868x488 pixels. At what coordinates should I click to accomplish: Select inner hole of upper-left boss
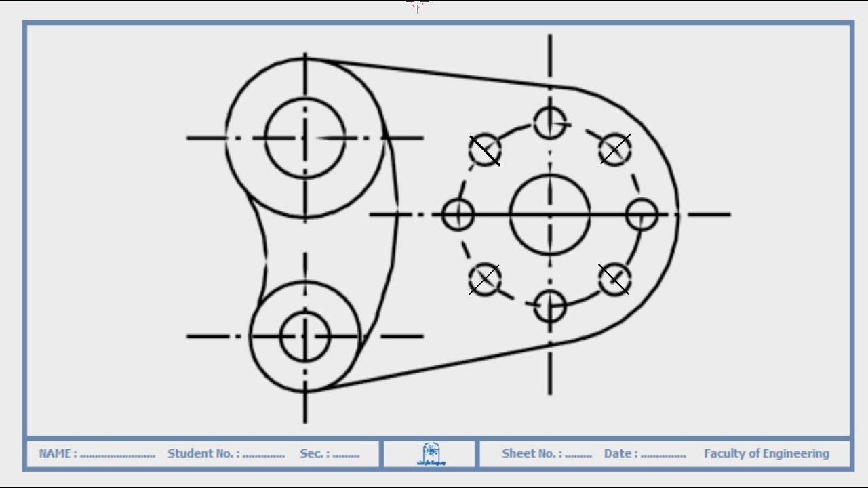point(305,138)
